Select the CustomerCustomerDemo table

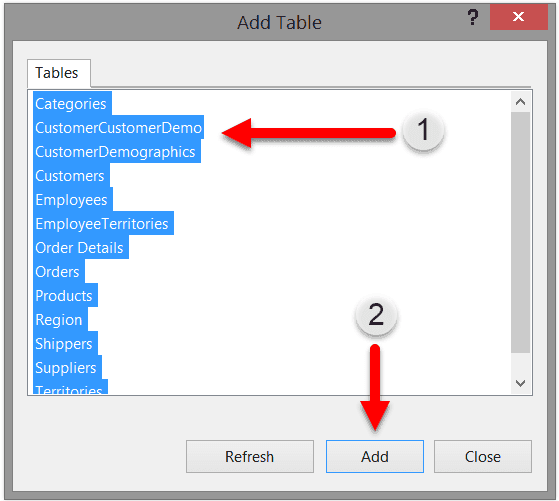coord(118,127)
